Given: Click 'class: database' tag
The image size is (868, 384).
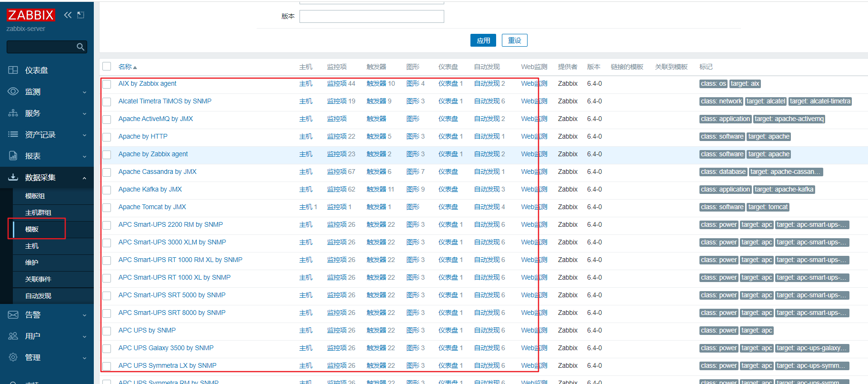Looking at the screenshot, I should click(x=723, y=172).
